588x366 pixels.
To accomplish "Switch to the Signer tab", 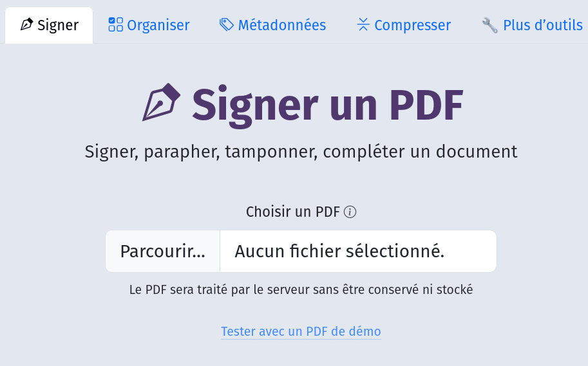I will tap(50, 26).
